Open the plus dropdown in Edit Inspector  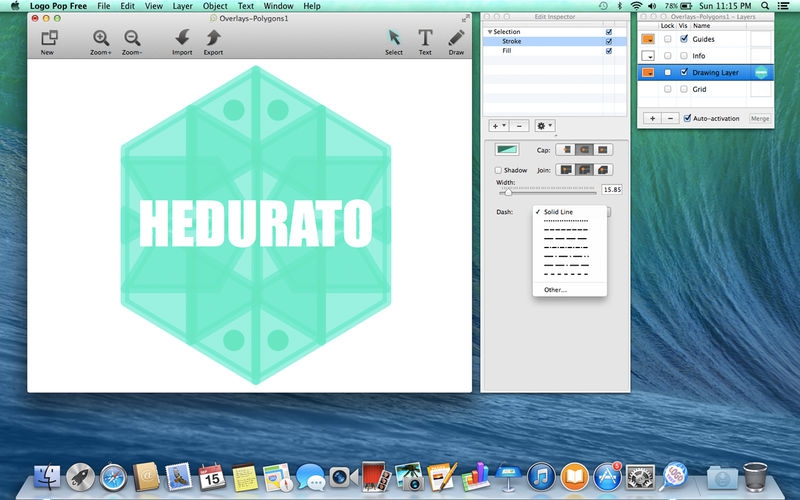click(498, 126)
